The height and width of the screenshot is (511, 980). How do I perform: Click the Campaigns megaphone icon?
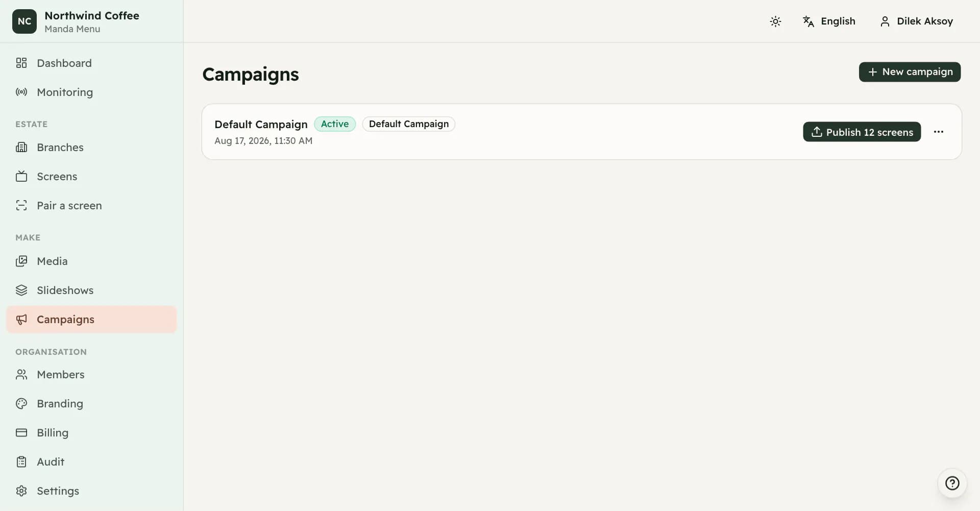click(x=21, y=320)
